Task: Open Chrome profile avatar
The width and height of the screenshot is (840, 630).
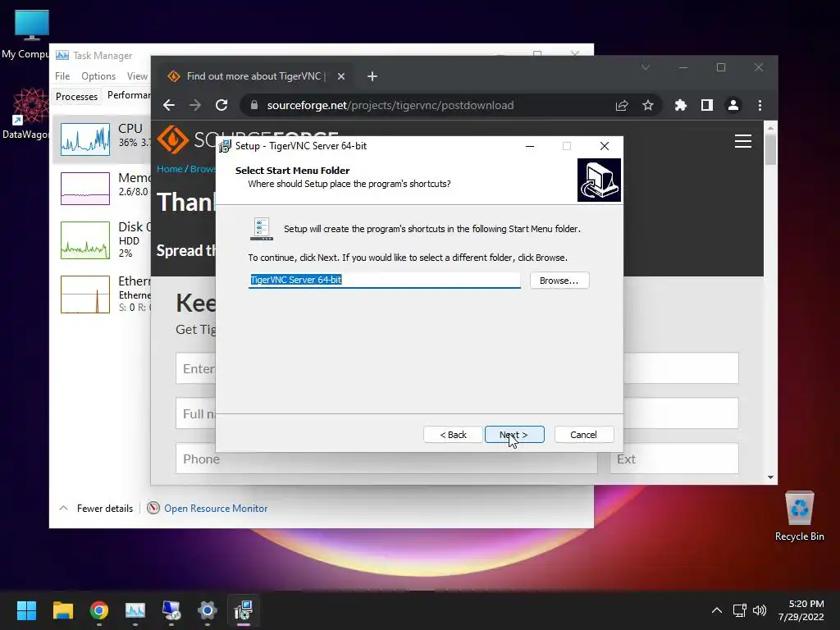Action: [x=733, y=105]
